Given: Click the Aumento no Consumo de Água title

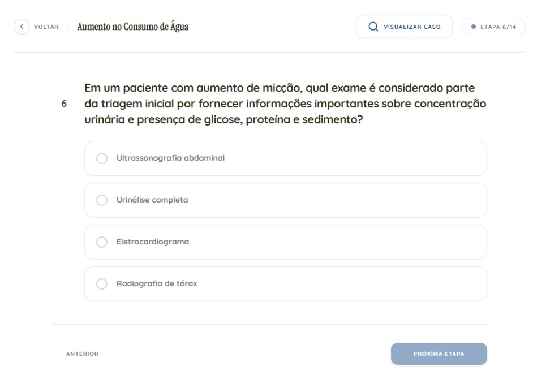Looking at the screenshot, I should click(x=133, y=27).
